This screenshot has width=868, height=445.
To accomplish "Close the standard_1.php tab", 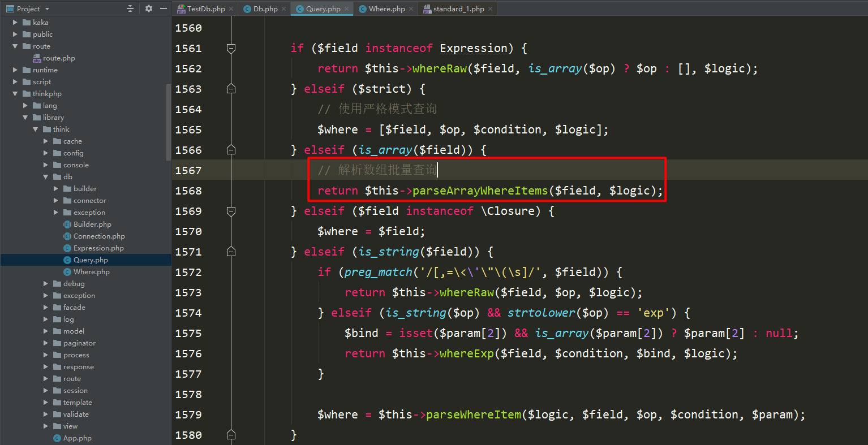I will click(x=490, y=9).
